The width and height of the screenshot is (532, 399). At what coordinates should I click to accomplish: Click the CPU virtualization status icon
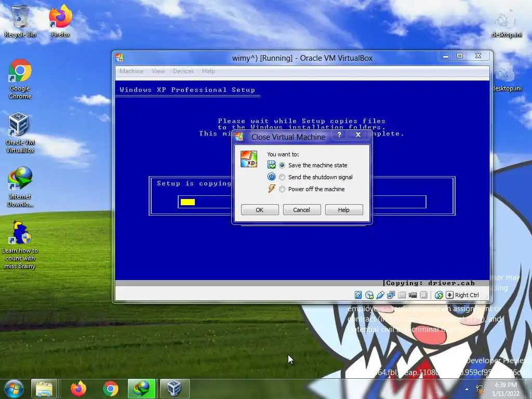pos(423,295)
